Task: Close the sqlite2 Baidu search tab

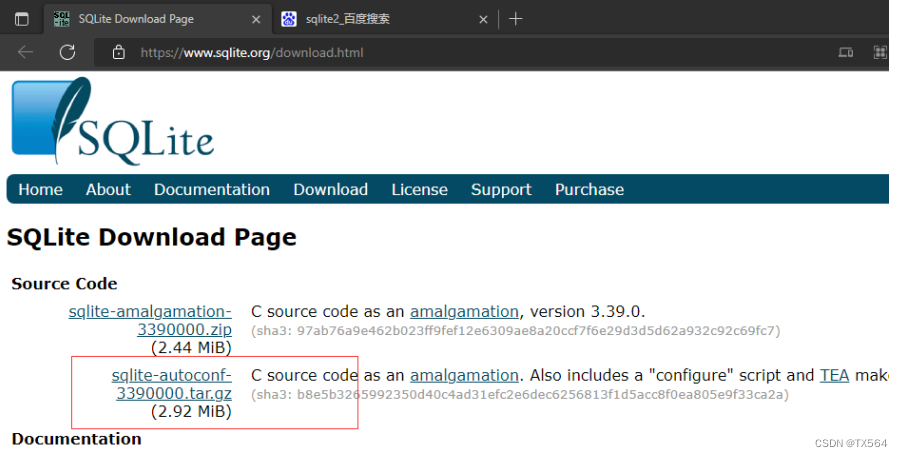Action: (483, 20)
